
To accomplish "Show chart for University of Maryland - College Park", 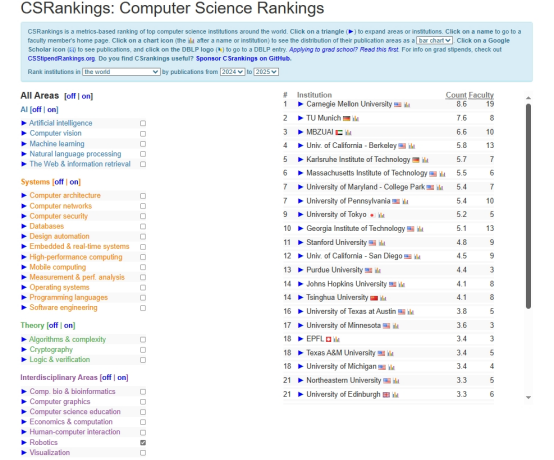I will 440,188.
